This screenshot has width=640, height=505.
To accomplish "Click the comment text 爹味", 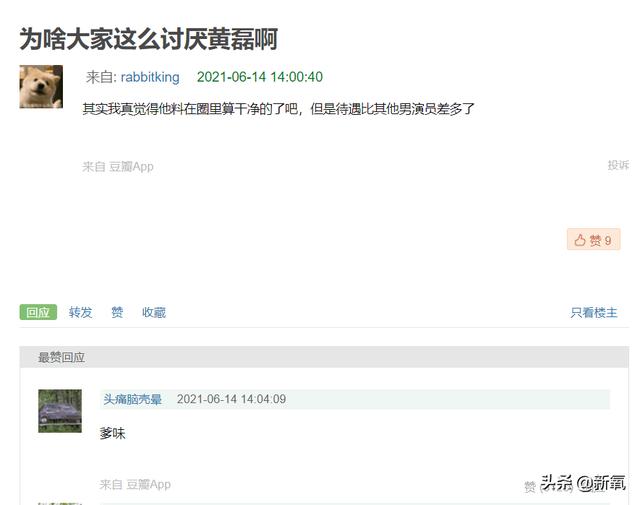I will [112, 433].
